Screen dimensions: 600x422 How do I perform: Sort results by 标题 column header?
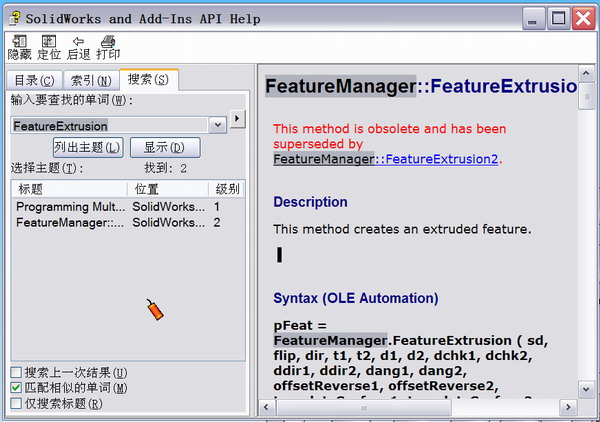(x=69, y=189)
